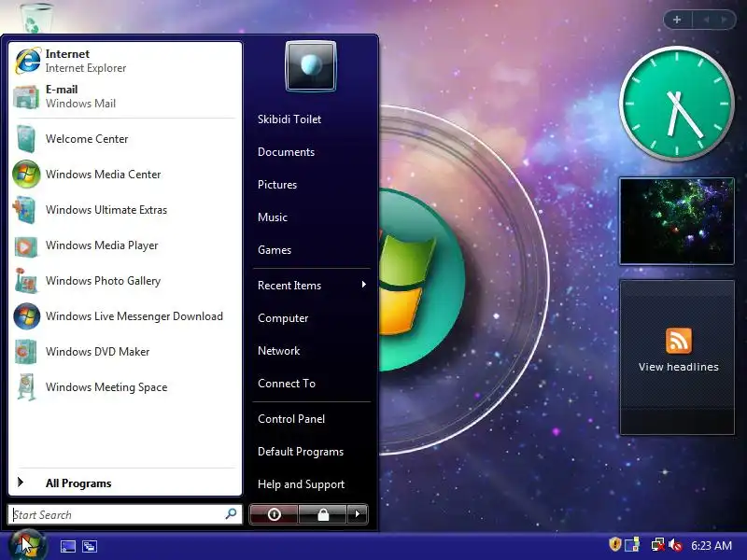747x560 pixels.
Task: Open Music folder
Action: tap(273, 217)
